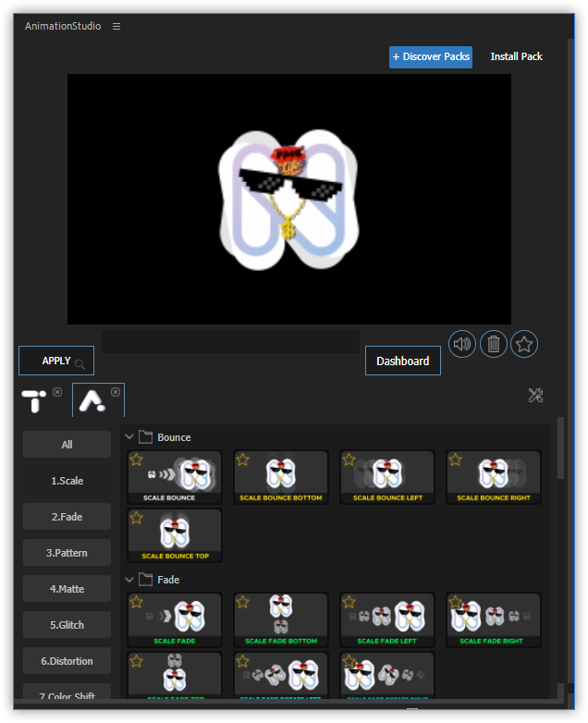
Task: Select the Scale Bounce Right preset thumbnail
Action: coord(494,477)
